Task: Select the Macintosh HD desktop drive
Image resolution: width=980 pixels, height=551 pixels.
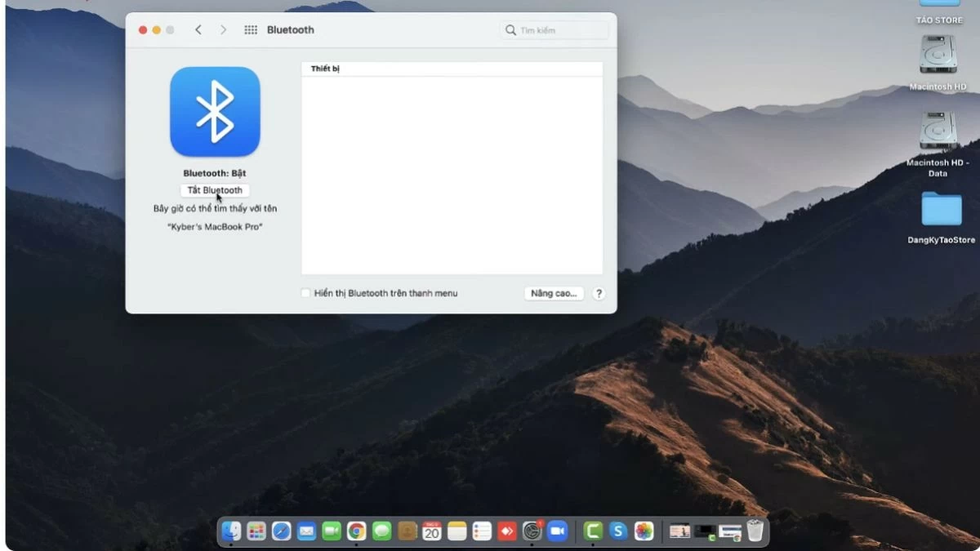Action: (x=938, y=56)
